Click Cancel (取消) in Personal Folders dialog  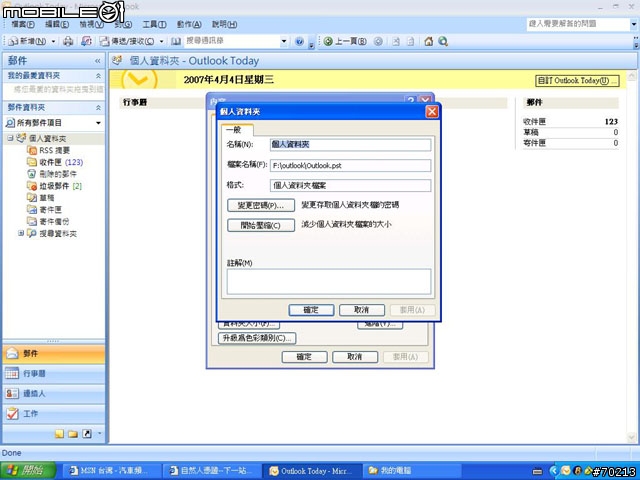pyautogui.click(x=362, y=310)
